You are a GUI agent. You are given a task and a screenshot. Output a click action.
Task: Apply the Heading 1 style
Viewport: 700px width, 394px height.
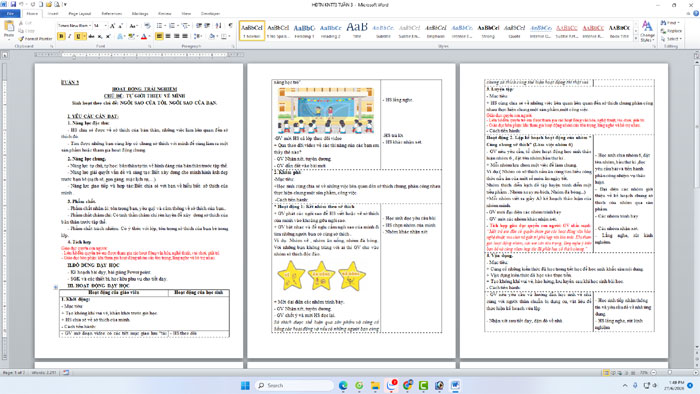click(x=304, y=31)
